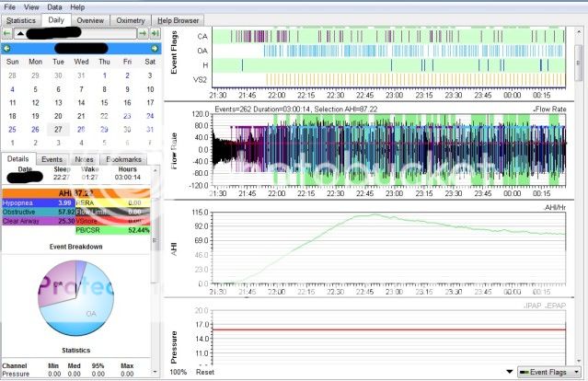Click the VS2 row in Event Flags graph
The width and height of the screenshot is (588, 381).
tap(389, 79)
